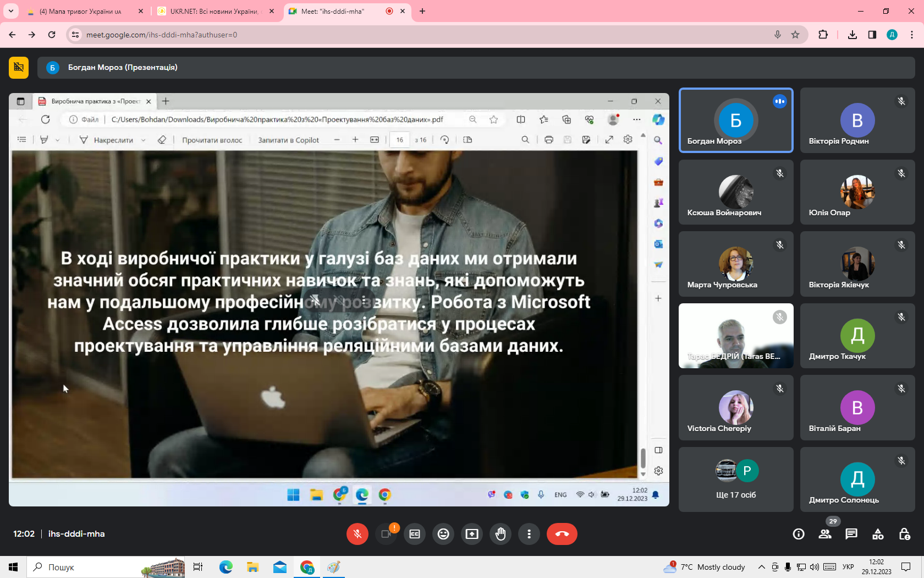Turn on the camera toggle
This screenshot has height=578, width=924.
pyautogui.click(x=386, y=534)
